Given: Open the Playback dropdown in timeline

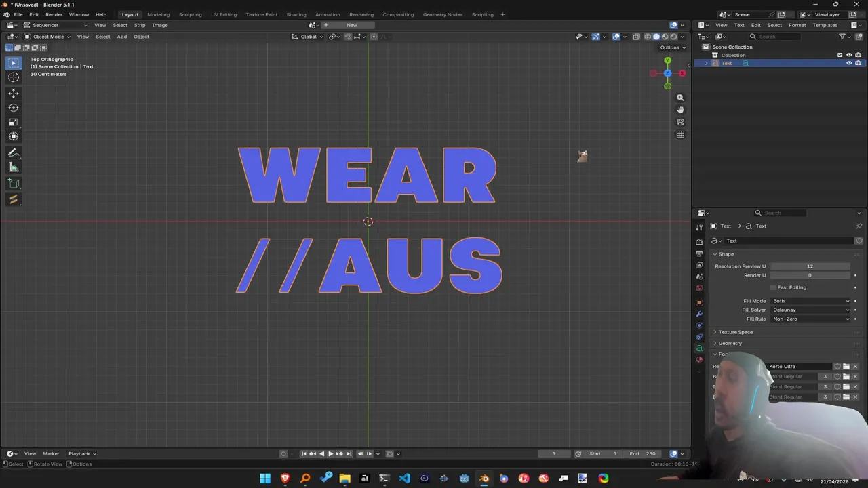Looking at the screenshot, I should [81, 453].
